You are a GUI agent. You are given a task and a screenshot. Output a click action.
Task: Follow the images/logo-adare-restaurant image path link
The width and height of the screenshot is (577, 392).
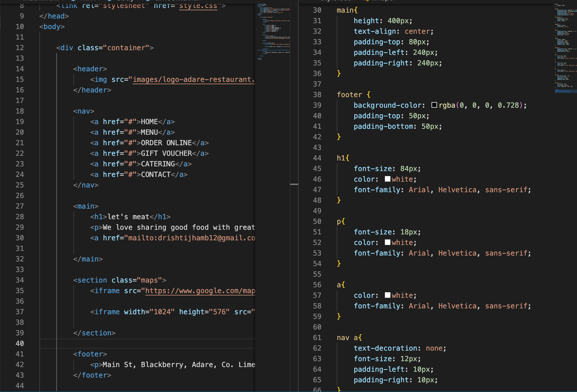click(x=194, y=80)
